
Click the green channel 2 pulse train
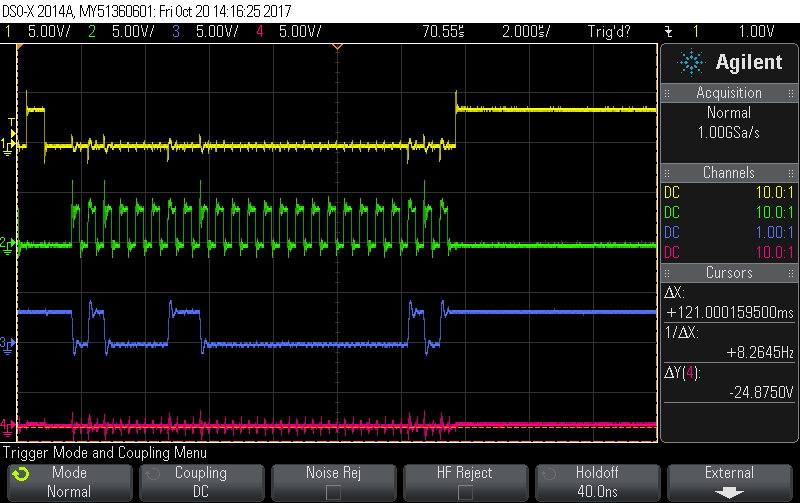(260, 219)
